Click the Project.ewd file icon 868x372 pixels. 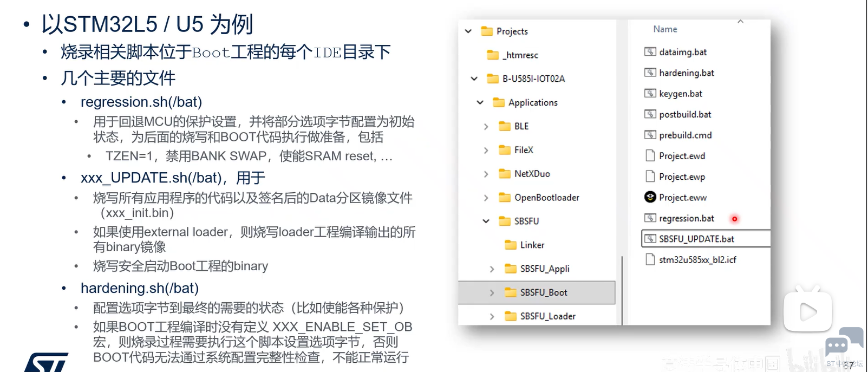tap(650, 156)
